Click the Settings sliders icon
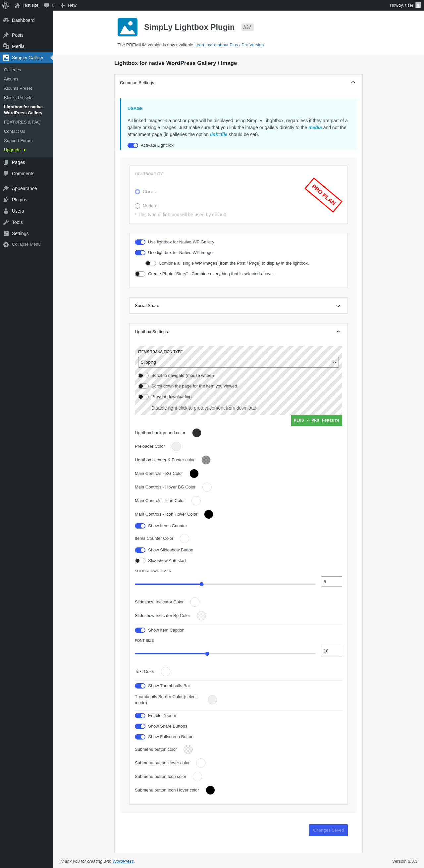This screenshot has height=868, width=424. 6,233
